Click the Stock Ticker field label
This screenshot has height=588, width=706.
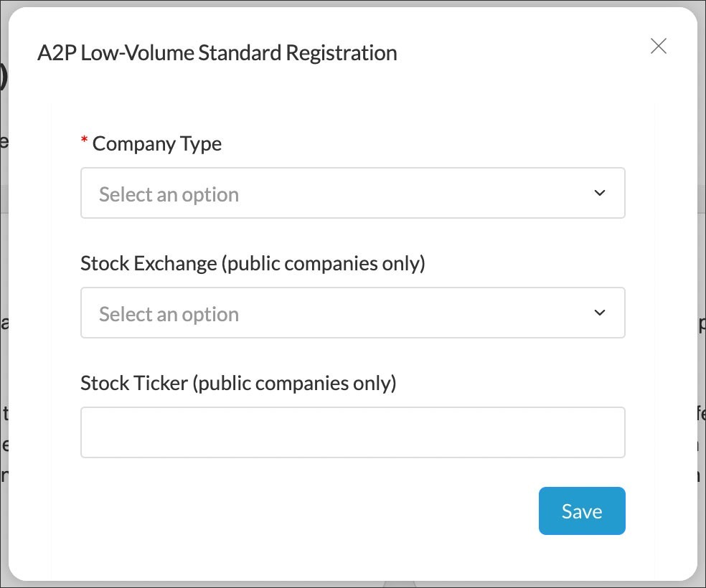134,383
